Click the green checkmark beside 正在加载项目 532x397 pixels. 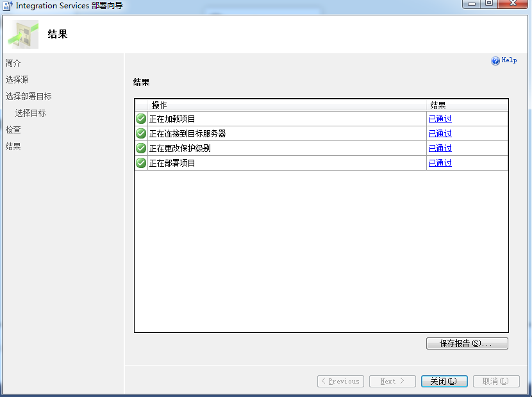click(140, 118)
